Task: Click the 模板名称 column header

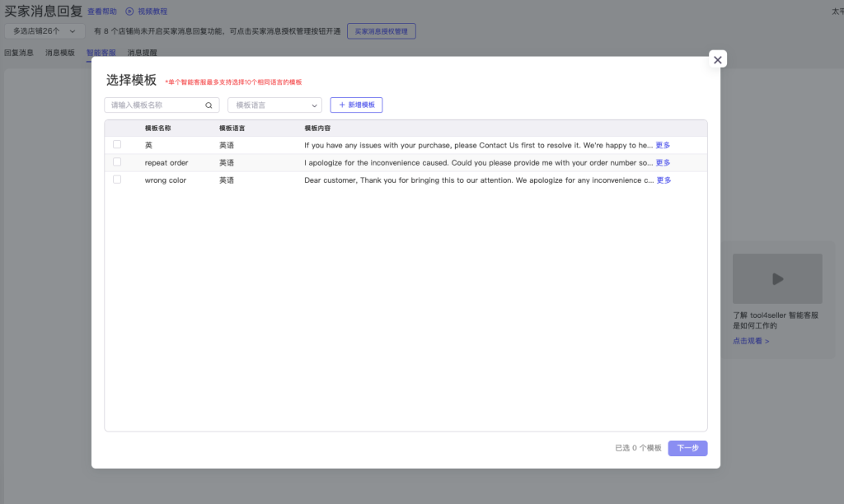Action: pos(157,128)
